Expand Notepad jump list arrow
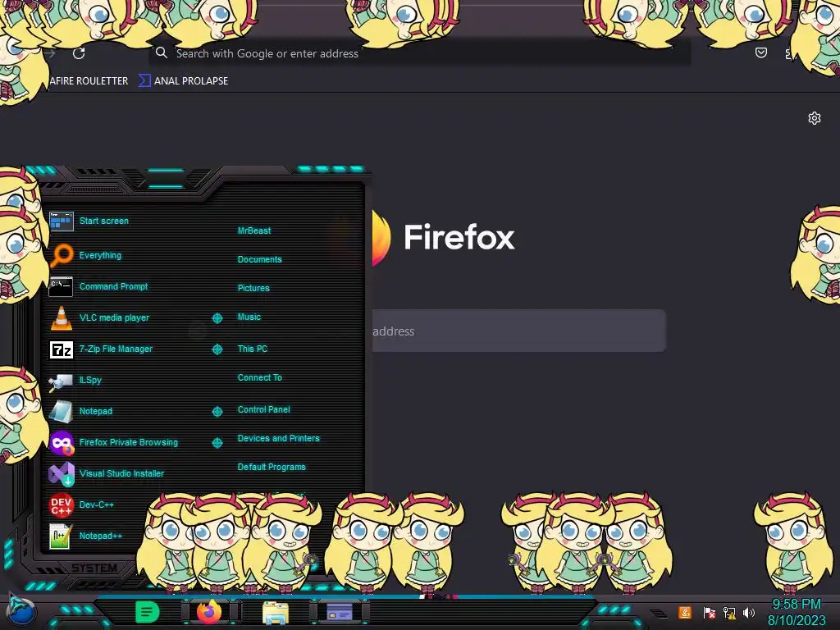The image size is (840, 630). tap(217, 412)
